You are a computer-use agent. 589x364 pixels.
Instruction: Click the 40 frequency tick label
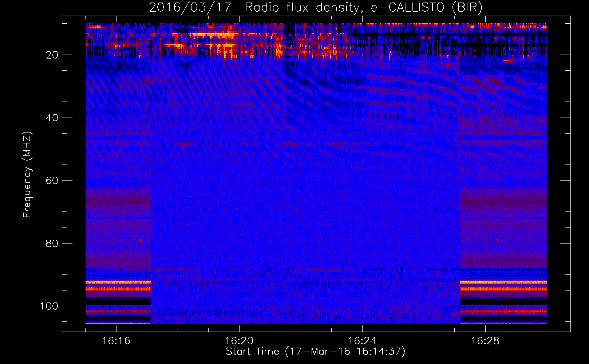coord(52,118)
